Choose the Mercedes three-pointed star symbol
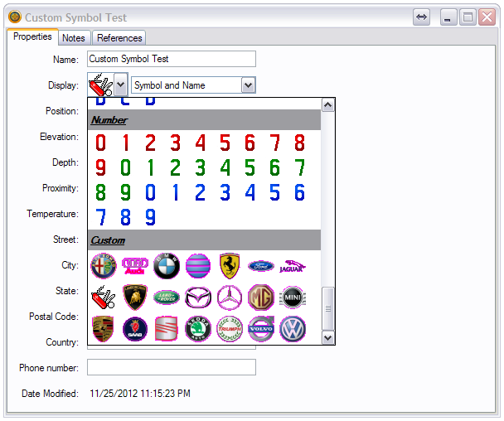 [x=230, y=298]
